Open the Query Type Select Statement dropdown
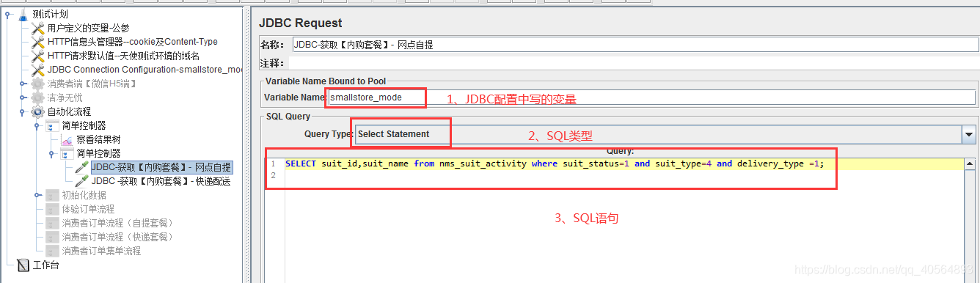Screen dimensions: 980x283 pos(970,134)
